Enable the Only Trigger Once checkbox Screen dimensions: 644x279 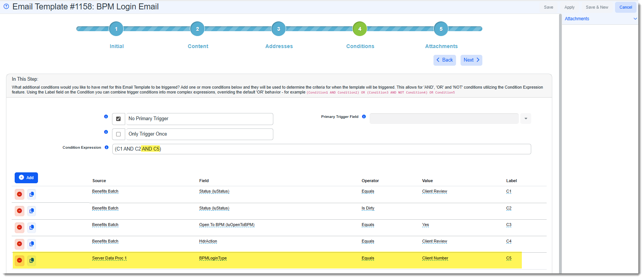[118, 134]
